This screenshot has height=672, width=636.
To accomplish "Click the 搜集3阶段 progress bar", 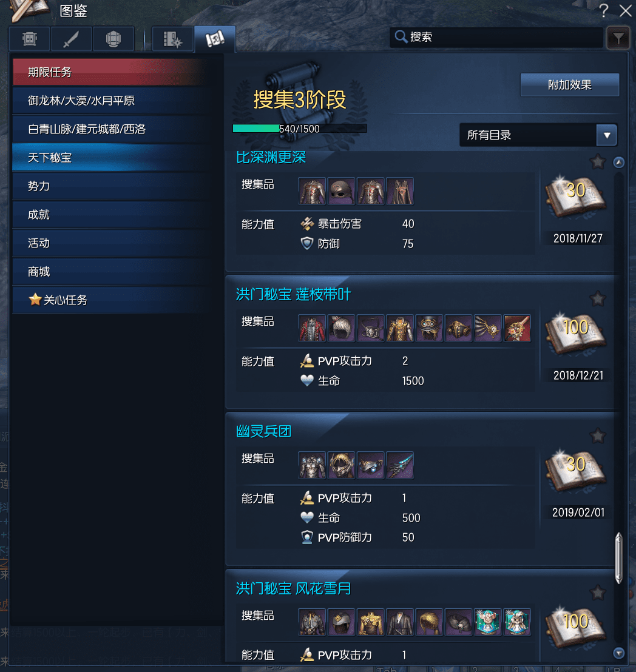I will [x=299, y=129].
